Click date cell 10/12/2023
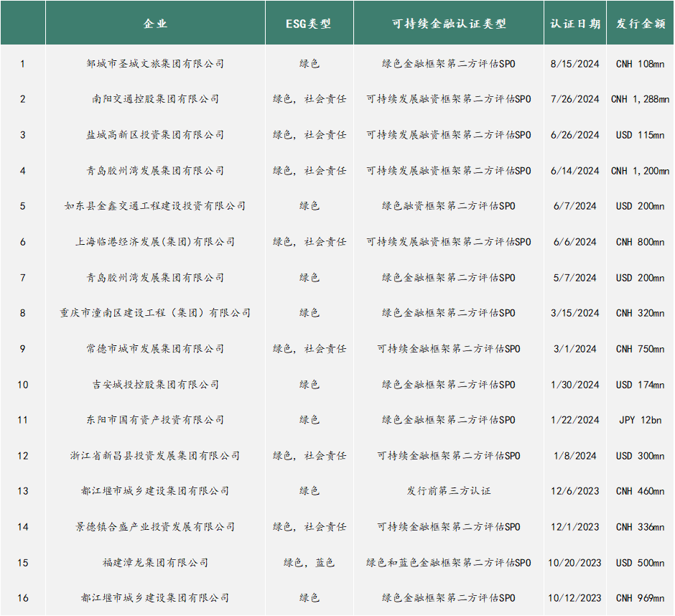675x616 pixels. (x=574, y=597)
